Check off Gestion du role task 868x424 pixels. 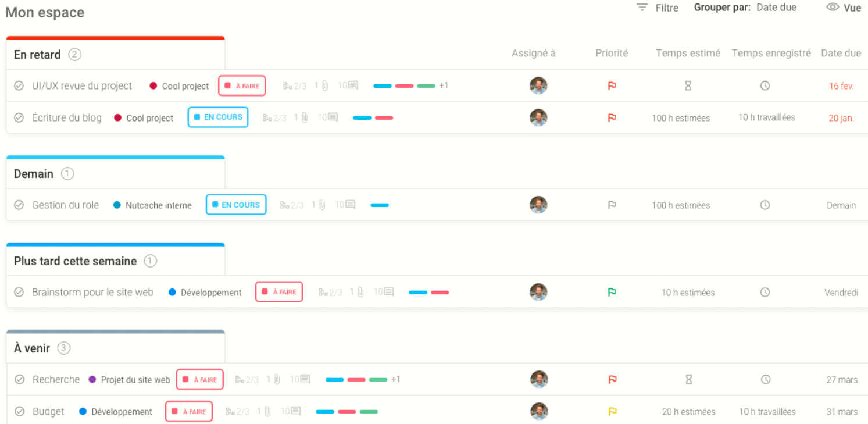(x=19, y=205)
